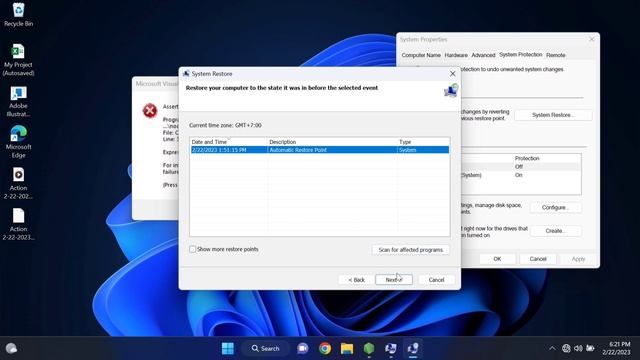This screenshot has height=360, width=640.
Task: Open the weather widget in taskbar corner
Action: click(x=11, y=348)
